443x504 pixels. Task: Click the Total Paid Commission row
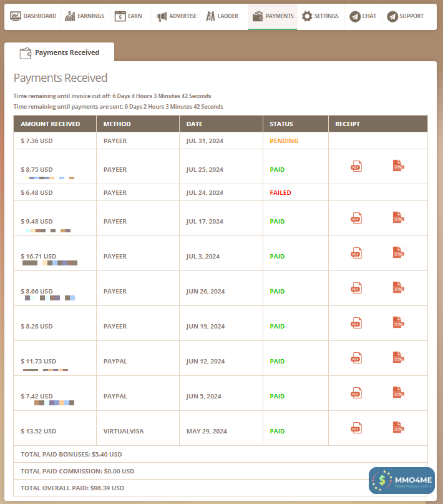tap(220, 471)
